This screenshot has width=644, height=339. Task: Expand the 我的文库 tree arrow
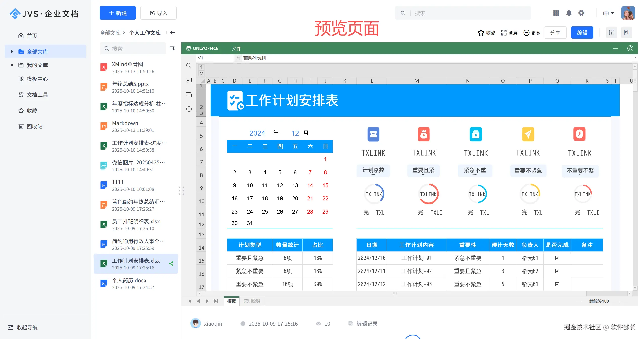pos(12,65)
